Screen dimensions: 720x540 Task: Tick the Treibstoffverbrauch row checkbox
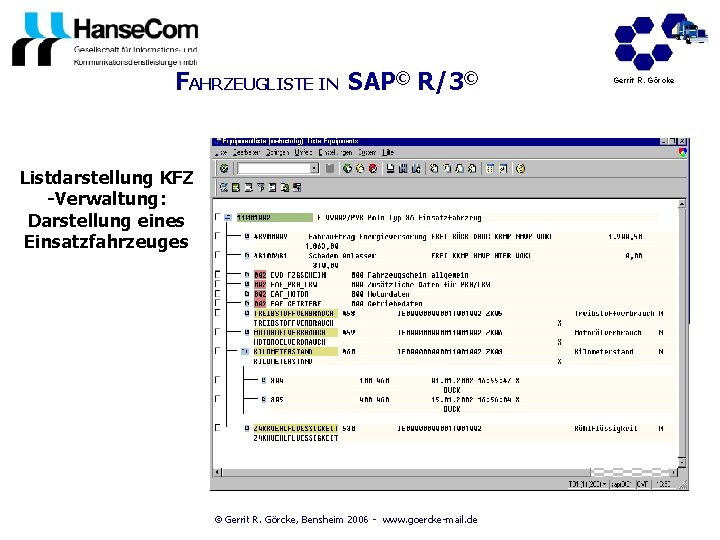tap(218, 313)
